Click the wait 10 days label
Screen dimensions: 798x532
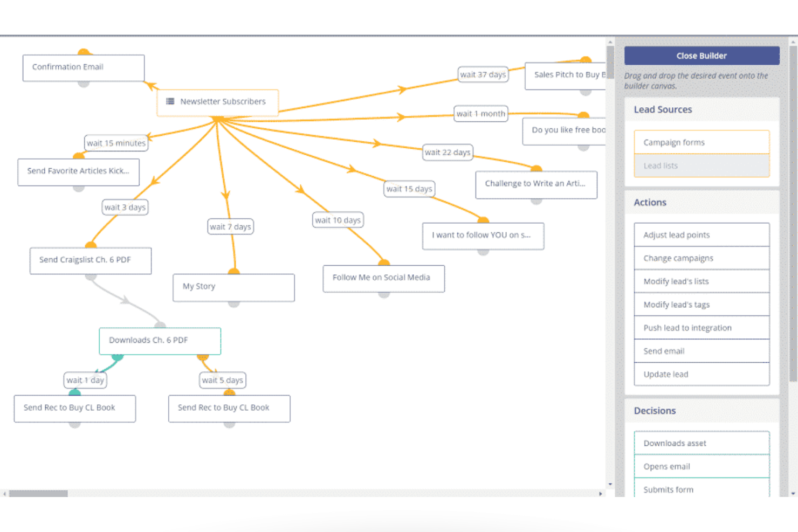(338, 220)
